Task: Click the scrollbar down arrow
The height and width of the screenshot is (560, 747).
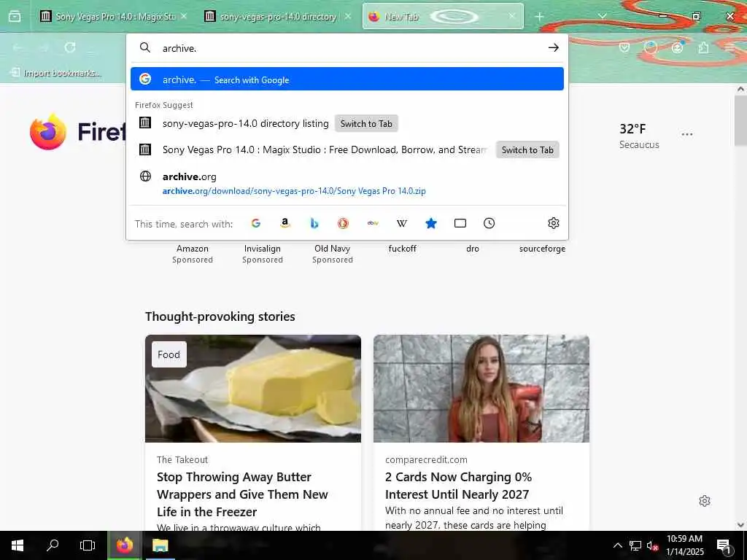Action: coord(740,525)
